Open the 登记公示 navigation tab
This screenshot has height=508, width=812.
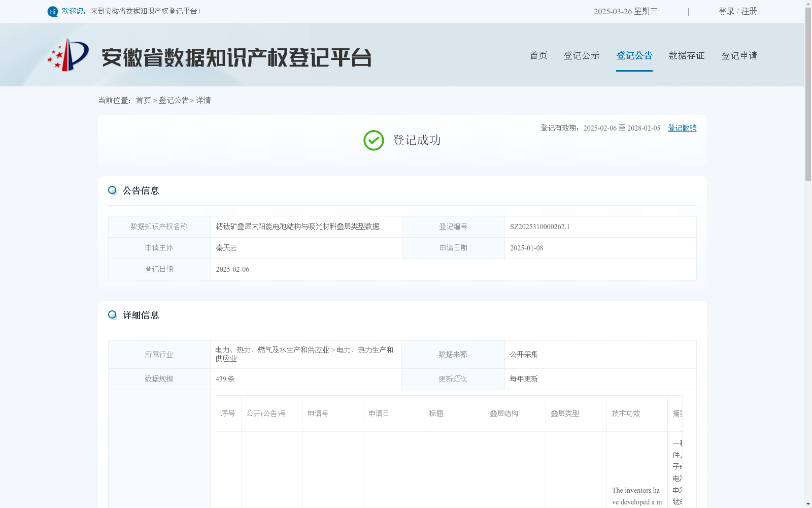[x=582, y=55]
